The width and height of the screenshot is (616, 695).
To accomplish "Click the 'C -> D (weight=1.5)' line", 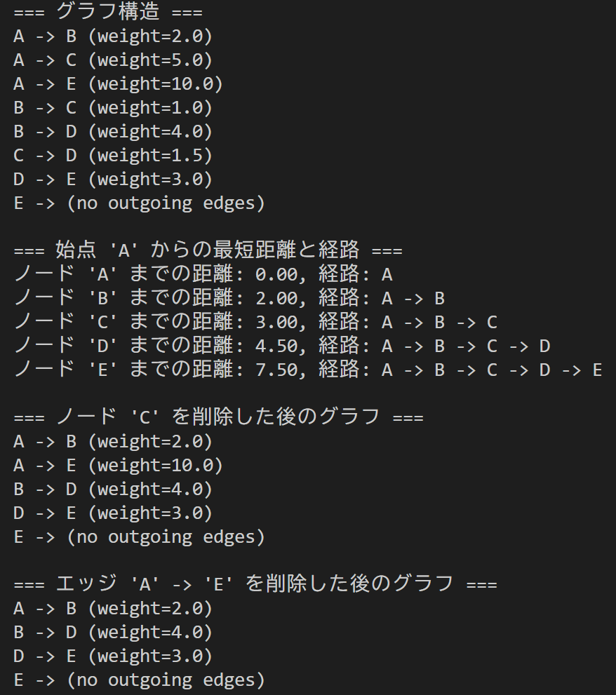I will (x=112, y=155).
